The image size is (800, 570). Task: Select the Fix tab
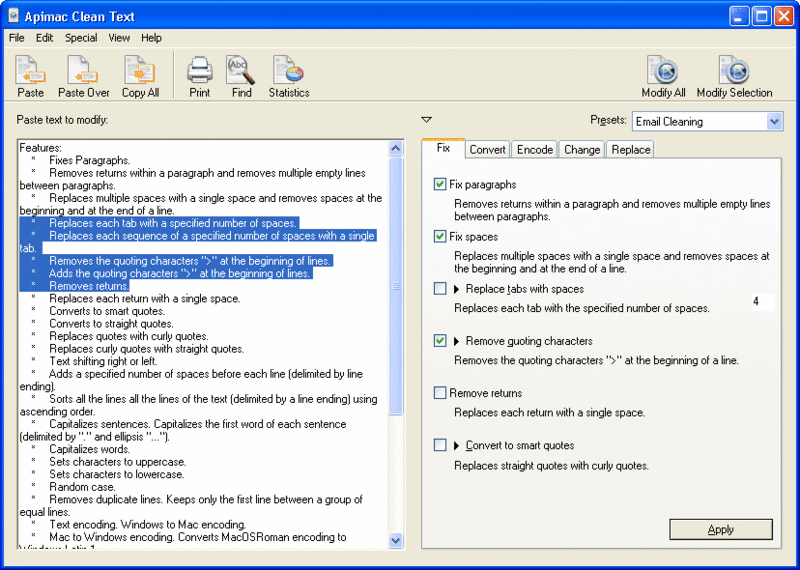click(443, 148)
